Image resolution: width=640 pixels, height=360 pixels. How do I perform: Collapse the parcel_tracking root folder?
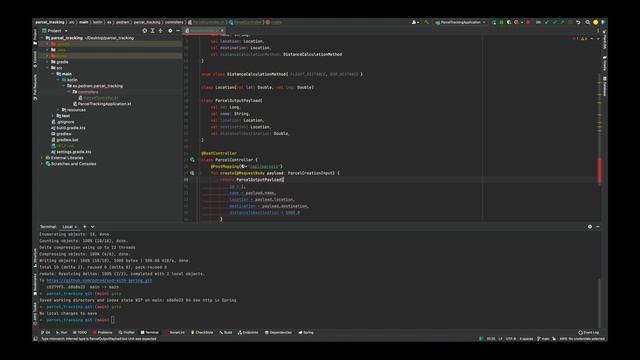[42, 38]
